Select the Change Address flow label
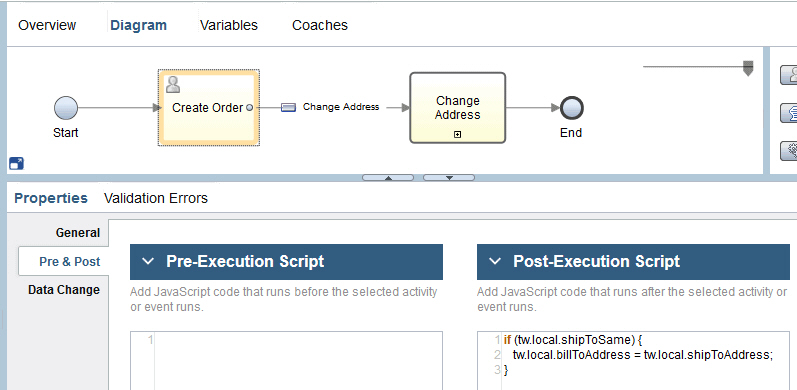This screenshot has height=390, width=797. (x=341, y=107)
